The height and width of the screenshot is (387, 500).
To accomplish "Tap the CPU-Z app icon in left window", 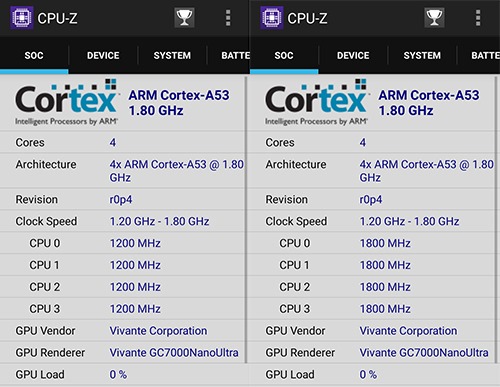I will click(22, 18).
